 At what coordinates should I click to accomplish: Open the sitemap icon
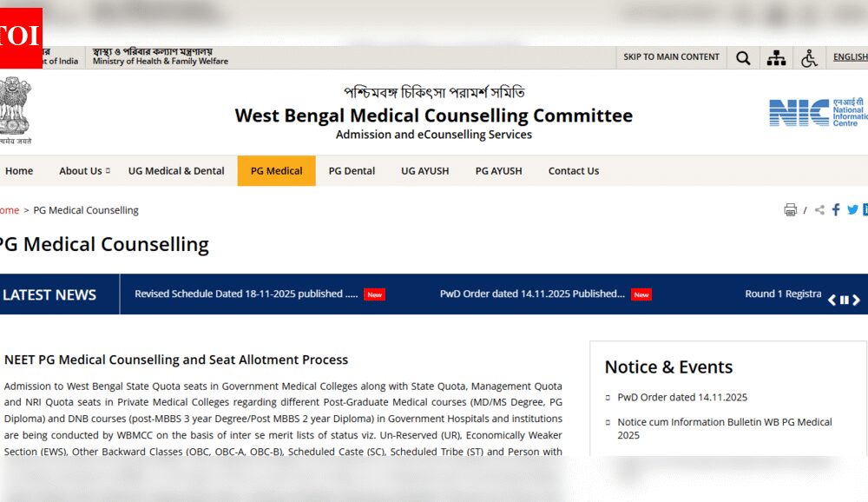click(x=776, y=58)
